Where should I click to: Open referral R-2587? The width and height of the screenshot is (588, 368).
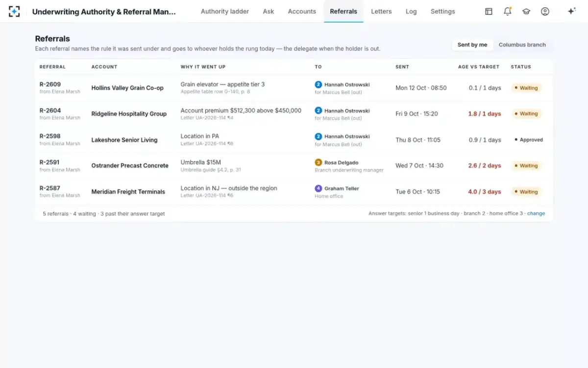click(x=50, y=188)
